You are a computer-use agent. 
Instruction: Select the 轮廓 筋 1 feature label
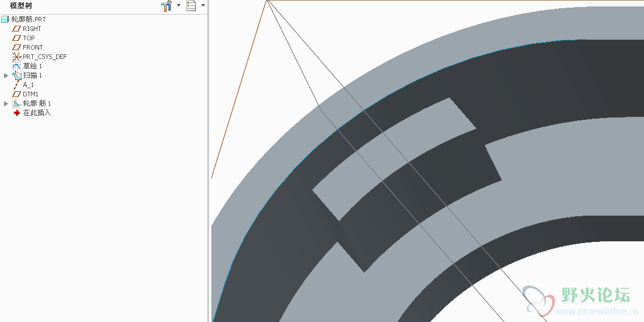37,103
